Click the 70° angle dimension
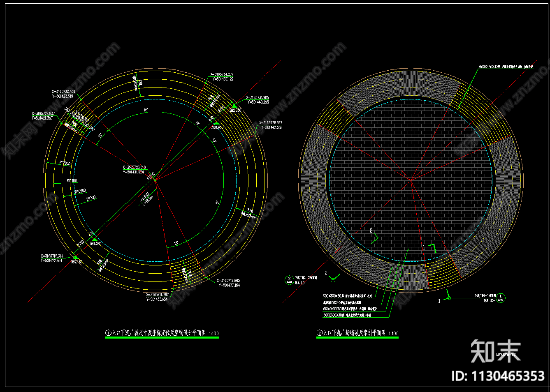The width and height of the screenshot is (550, 392). 145,111
